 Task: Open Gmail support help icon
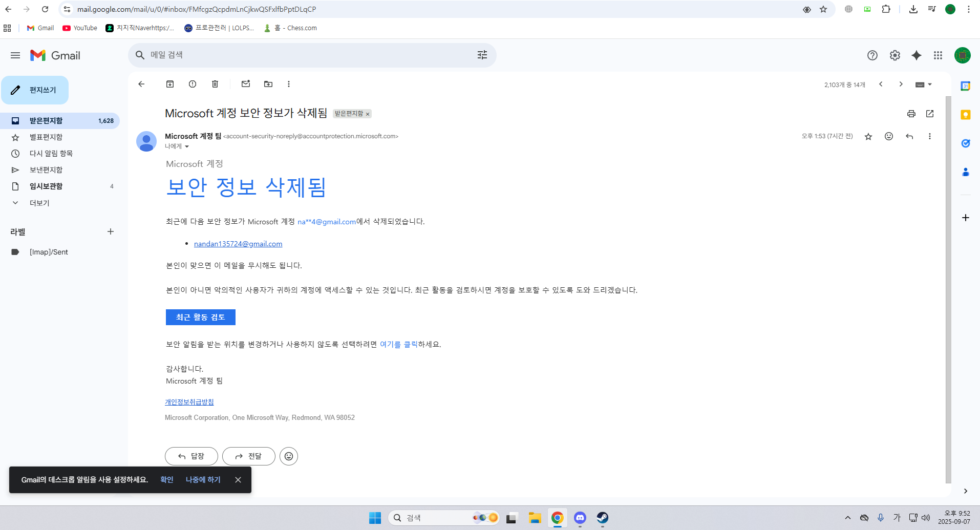(872, 55)
